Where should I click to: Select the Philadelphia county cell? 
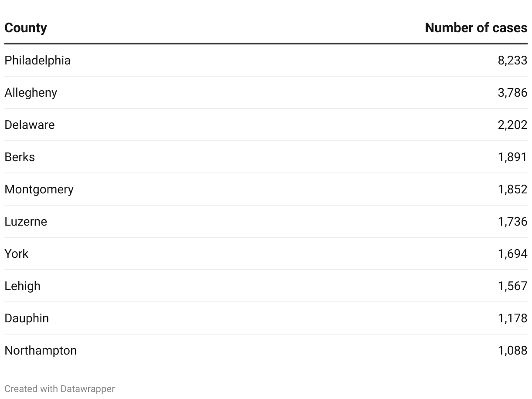tap(38, 60)
